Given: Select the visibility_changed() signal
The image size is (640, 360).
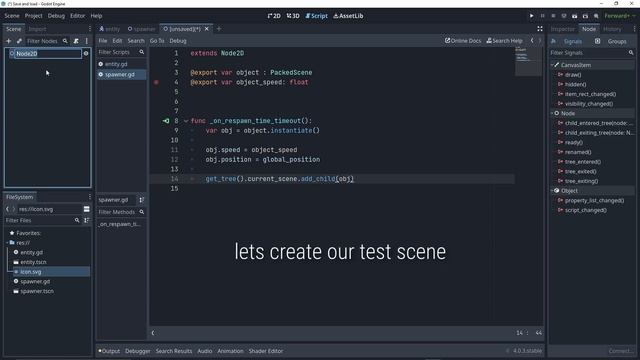Looking at the screenshot, I should [x=589, y=104].
